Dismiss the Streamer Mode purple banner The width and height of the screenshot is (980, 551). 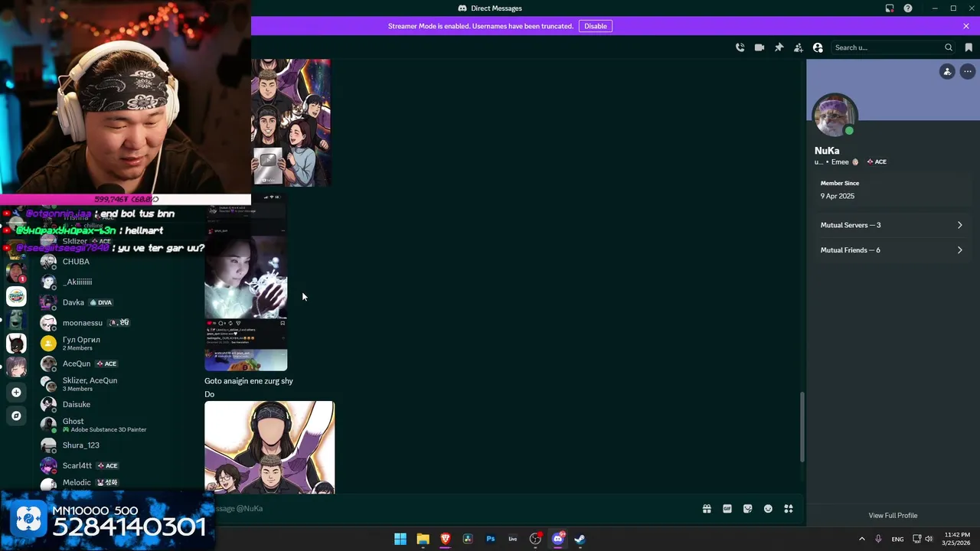(966, 26)
